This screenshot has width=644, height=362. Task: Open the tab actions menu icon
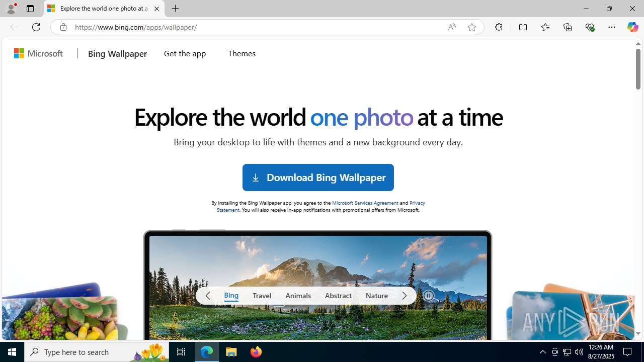30,9
